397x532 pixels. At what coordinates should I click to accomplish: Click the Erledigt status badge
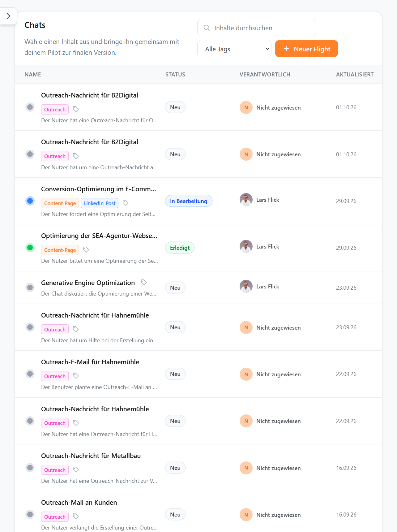pos(180,248)
